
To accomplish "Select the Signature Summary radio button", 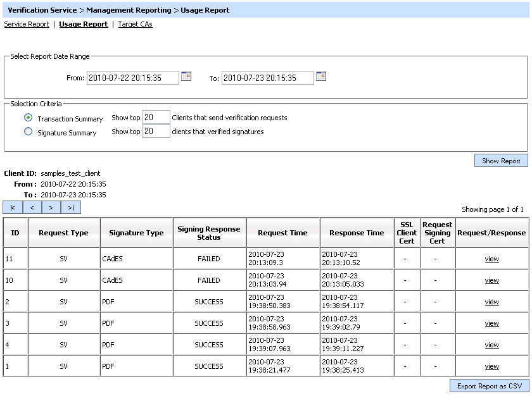I will (28, 132).
